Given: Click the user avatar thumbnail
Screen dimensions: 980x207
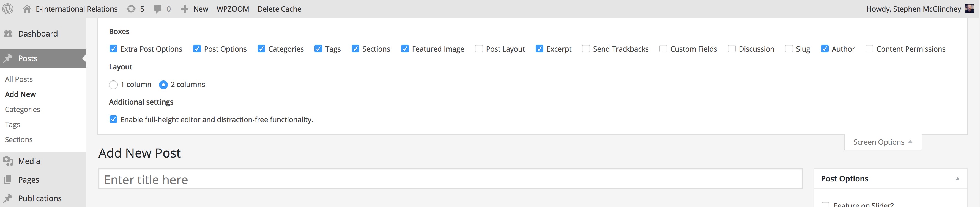Looking at the screenshot, I should point(970,8).
